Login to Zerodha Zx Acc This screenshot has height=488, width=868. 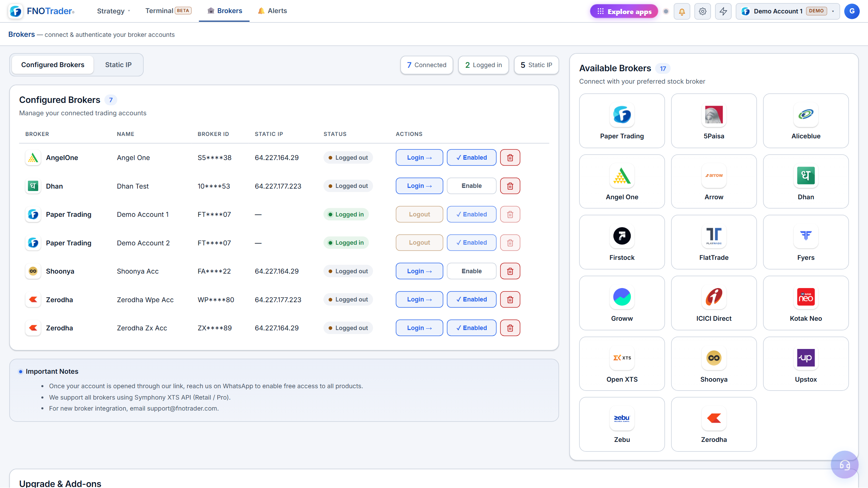(419, 328)
